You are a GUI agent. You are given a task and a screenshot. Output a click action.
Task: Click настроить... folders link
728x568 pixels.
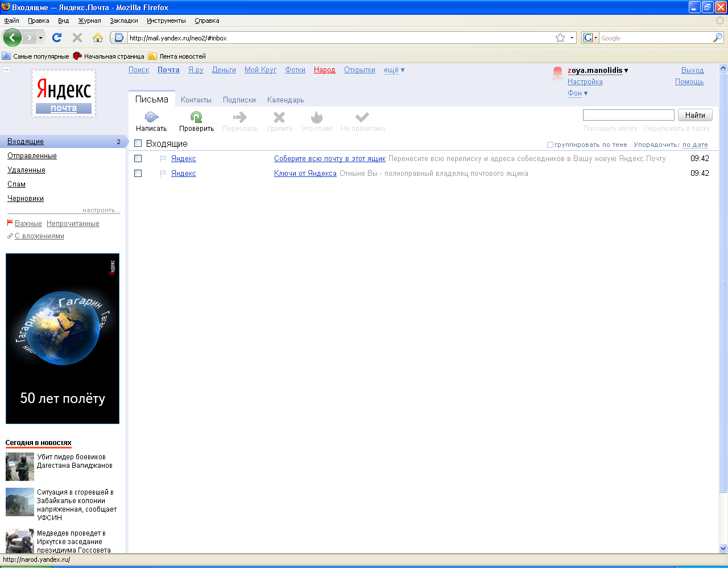(101, 211)
